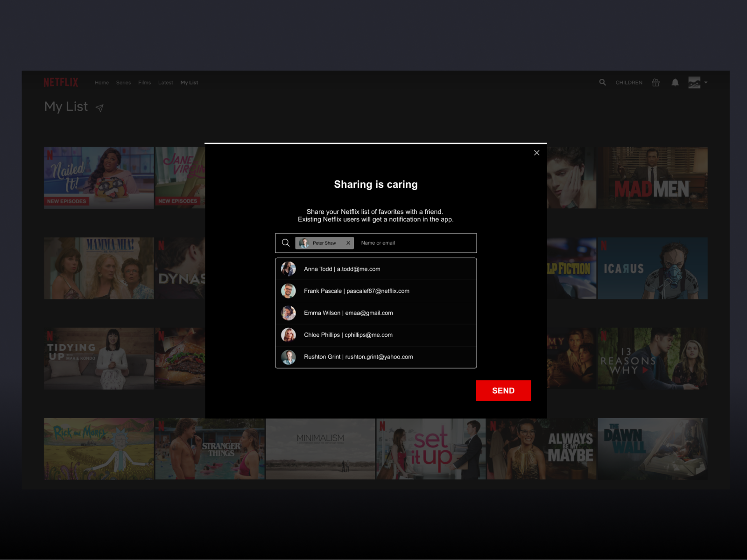The width and height of the screenshot is (747, 560).
Task: Open the 13 Reasons Why thumbnail
Action: [x=653, y=358]
